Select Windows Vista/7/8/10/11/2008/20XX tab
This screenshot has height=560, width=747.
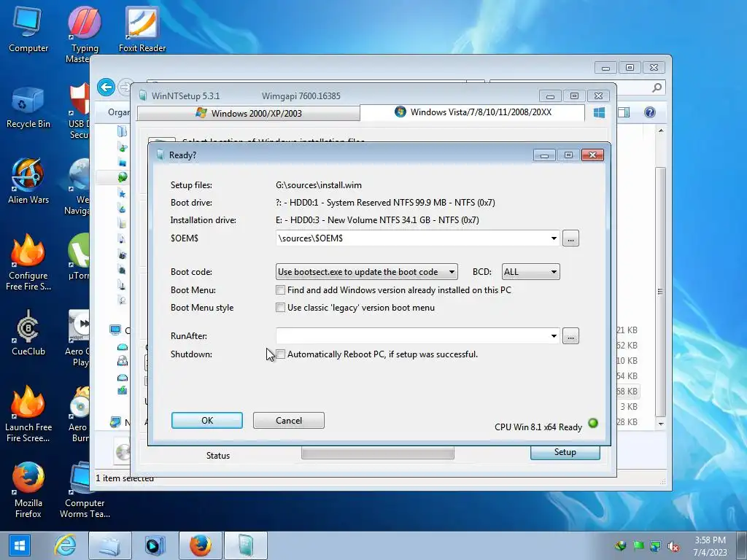473,112
